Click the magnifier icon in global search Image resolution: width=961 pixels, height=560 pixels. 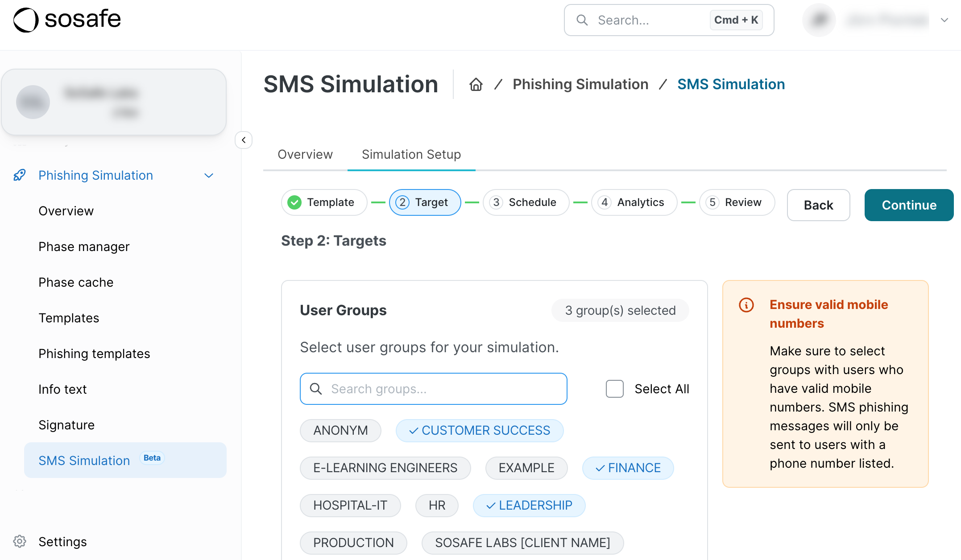point(582,20)
